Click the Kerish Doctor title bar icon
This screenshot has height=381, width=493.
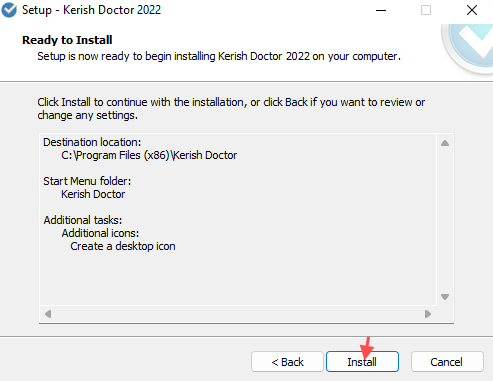pyautogui.click(x=9, y=10)
